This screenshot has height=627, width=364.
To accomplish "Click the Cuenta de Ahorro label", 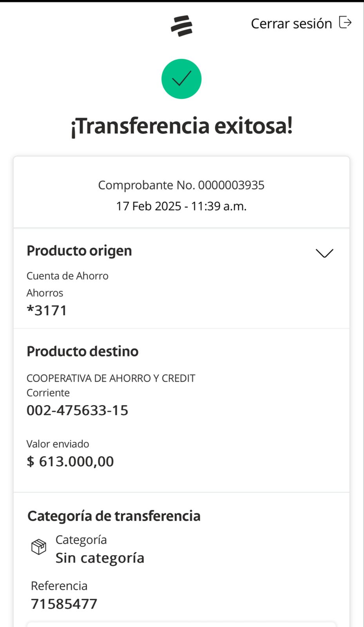I will tap(67, 276).
